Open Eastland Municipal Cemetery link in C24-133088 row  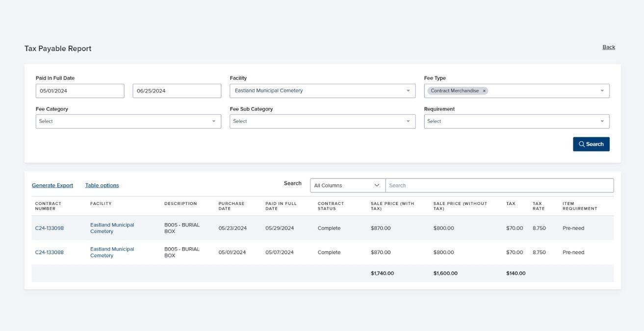[112, 253]
